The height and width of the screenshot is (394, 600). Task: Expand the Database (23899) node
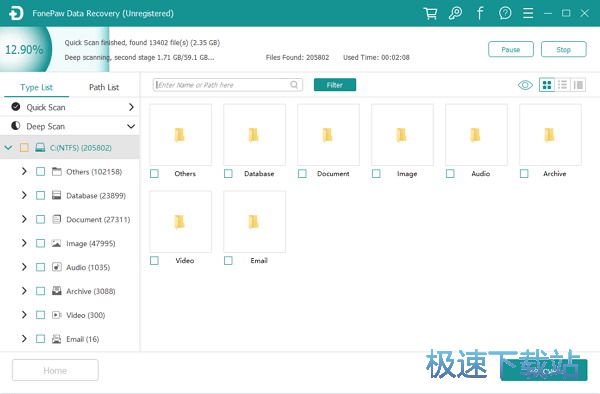[24, 195]
